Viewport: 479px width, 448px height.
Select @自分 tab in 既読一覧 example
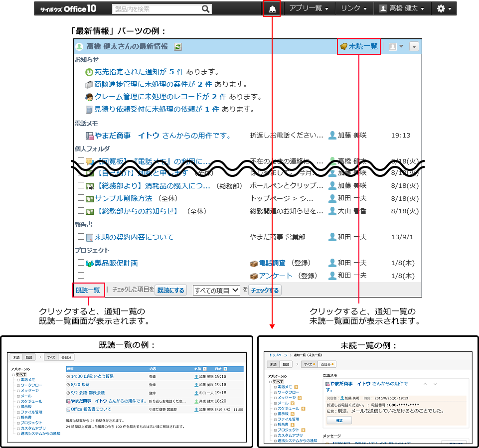tap(66, 357)
